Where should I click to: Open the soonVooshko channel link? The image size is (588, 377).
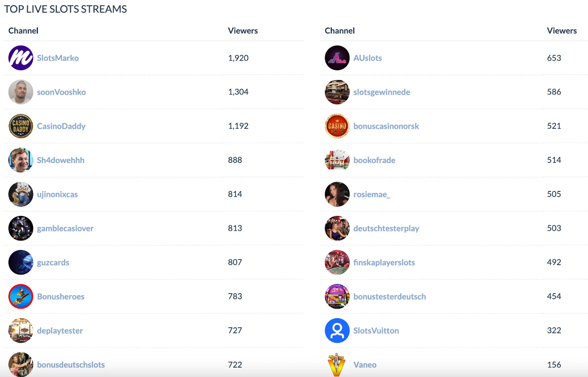tap(61, 92)
